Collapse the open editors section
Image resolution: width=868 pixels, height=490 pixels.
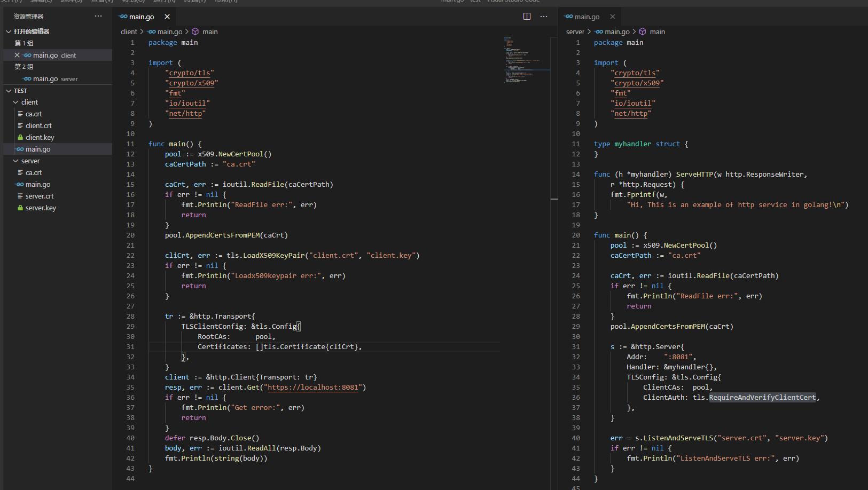click(x=9, y=31)
